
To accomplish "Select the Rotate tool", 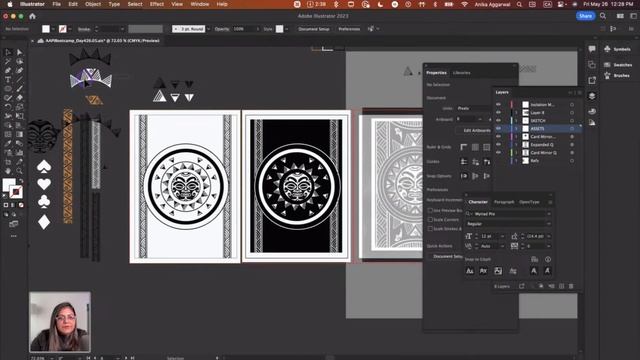I will tap(8, 107).
